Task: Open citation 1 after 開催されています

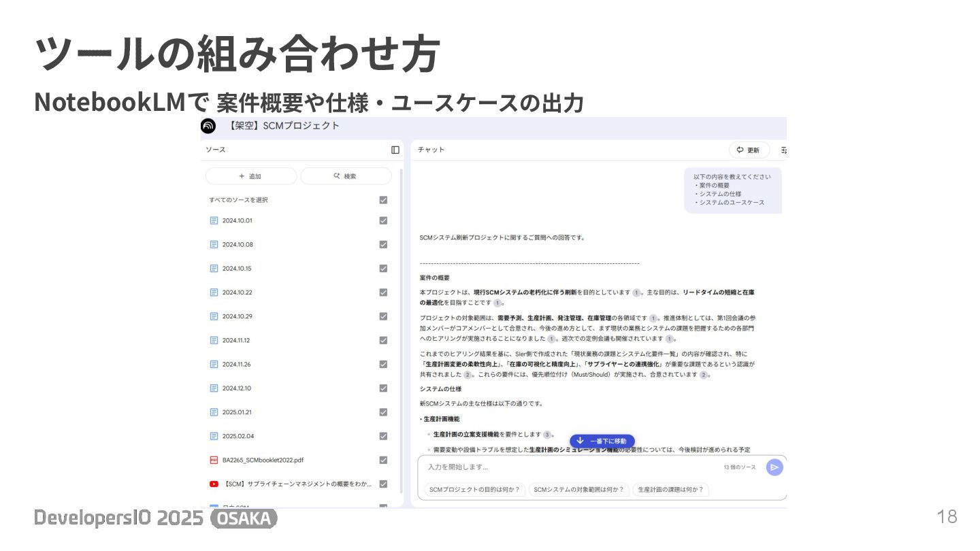Action: (670, 338)
